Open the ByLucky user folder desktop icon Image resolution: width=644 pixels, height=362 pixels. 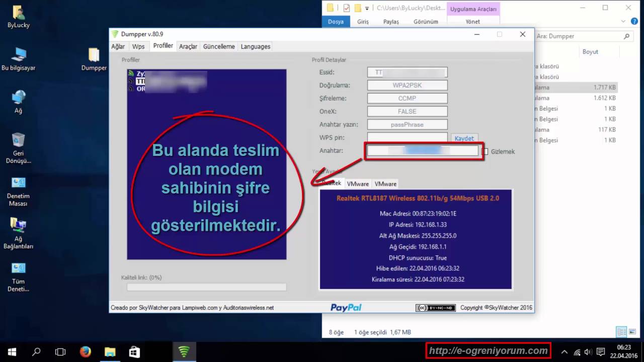[19, 17]
